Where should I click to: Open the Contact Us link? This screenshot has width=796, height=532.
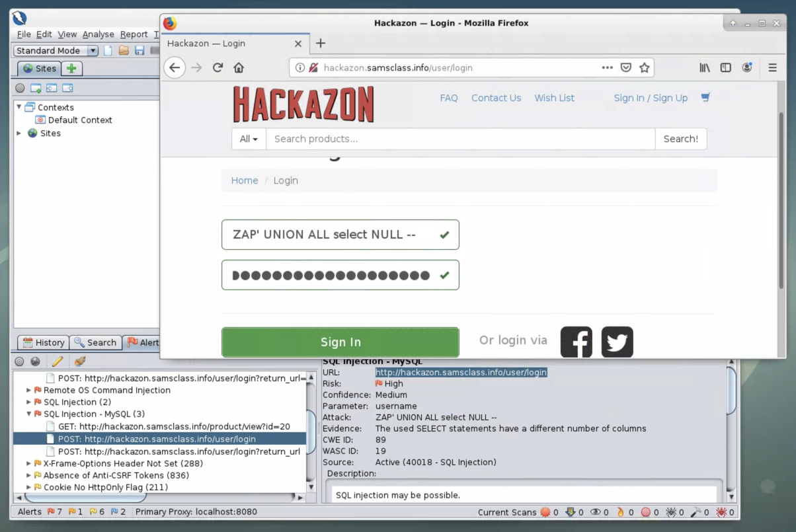(497, 98)
